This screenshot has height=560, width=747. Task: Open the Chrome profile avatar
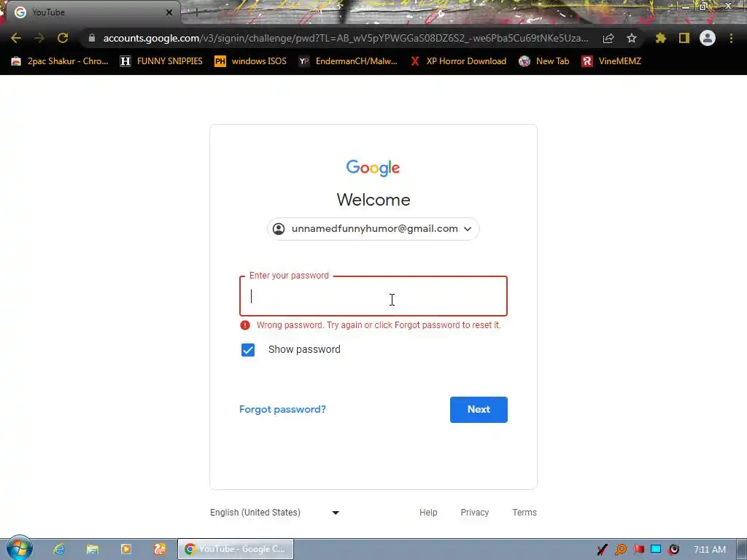[x=708, y=38]
